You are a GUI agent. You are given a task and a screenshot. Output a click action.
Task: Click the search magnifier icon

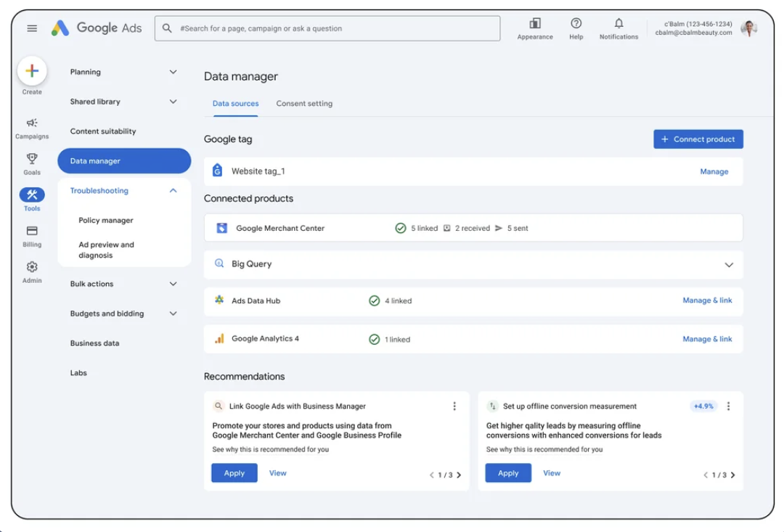pyautogui.click(x=167, y=28)
